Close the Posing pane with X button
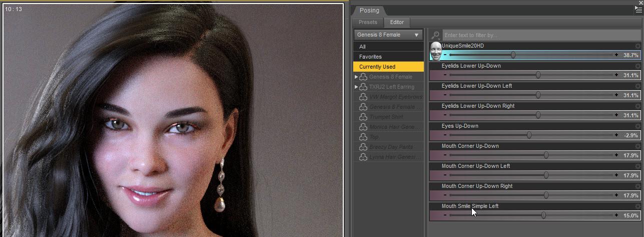 [641, 3]
